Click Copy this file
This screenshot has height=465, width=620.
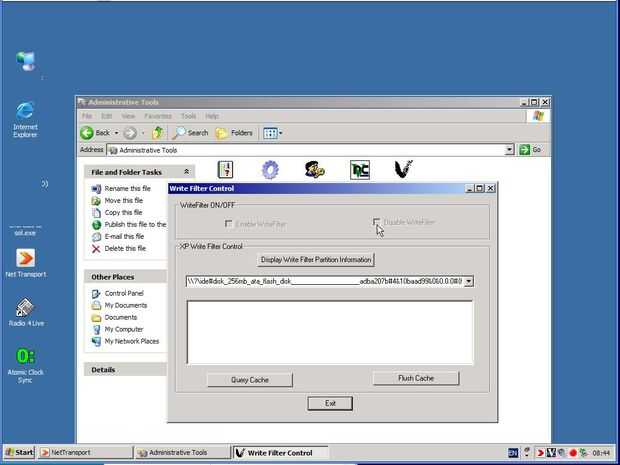tap(123, 212)
